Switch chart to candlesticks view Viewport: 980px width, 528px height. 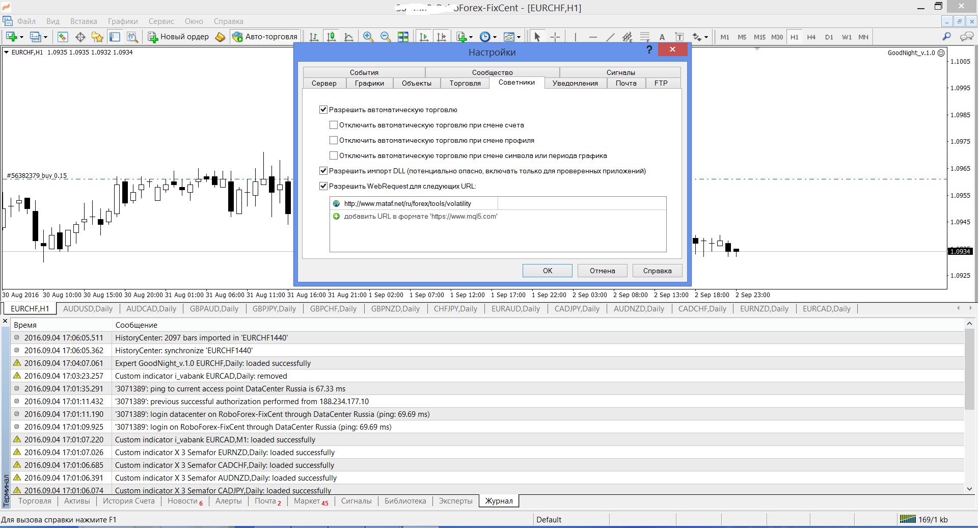point(332,37)
